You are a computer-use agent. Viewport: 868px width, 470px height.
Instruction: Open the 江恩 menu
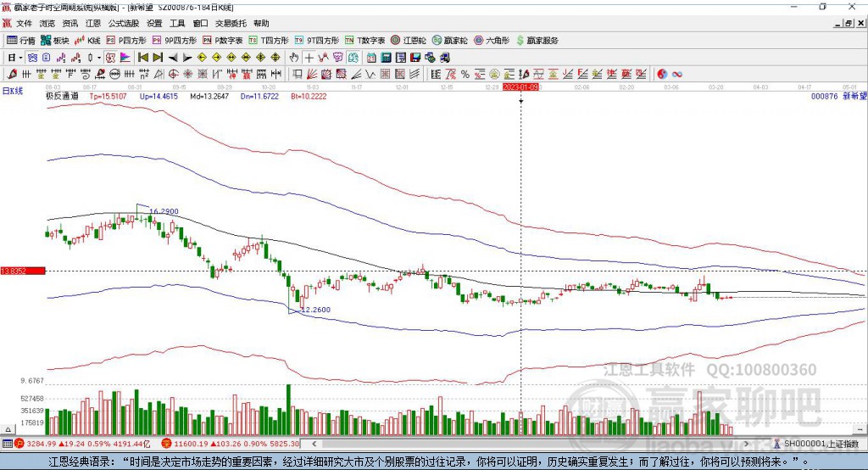coord(93,23)
